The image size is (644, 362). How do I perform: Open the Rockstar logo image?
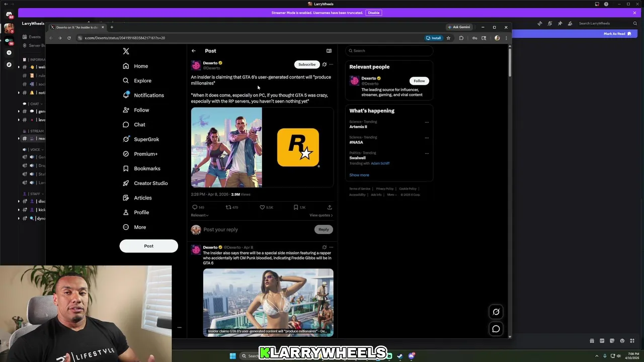[x=298, y=147]
